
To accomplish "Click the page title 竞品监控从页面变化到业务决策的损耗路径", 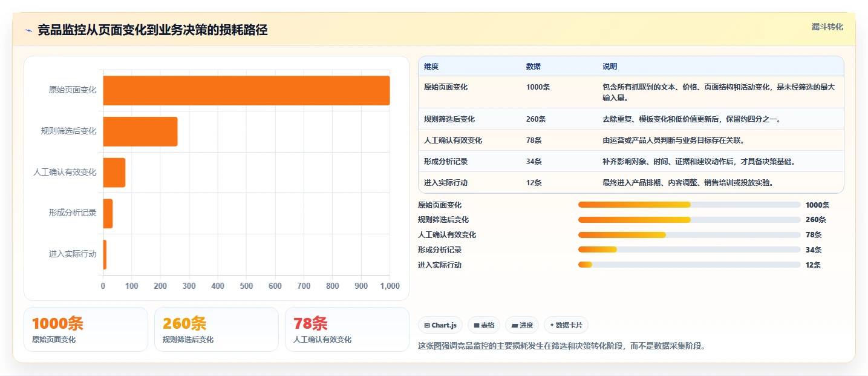I will 152,30.
